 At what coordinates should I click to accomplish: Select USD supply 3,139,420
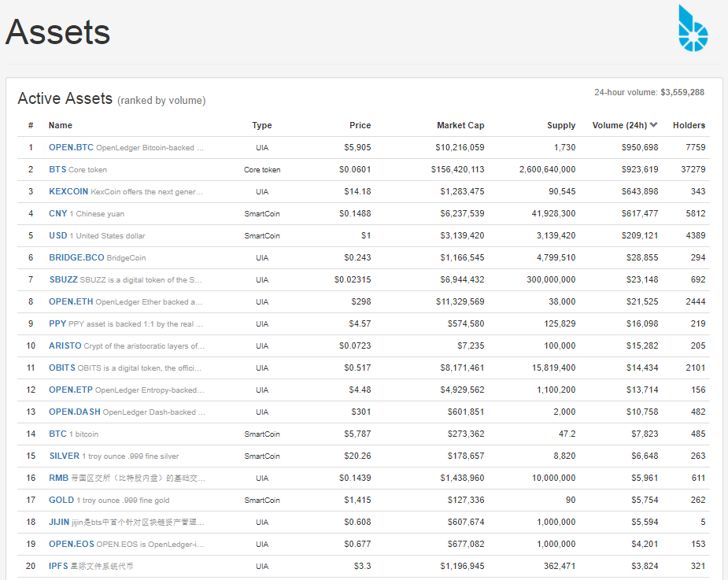coord(556,236)
